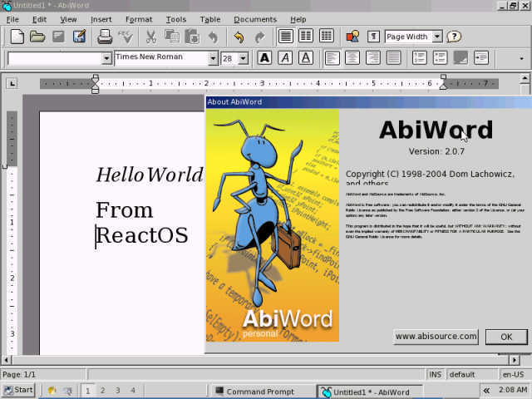Click the Open file folder icon
This screenshot has height=399, width=532.
point(37,37)
